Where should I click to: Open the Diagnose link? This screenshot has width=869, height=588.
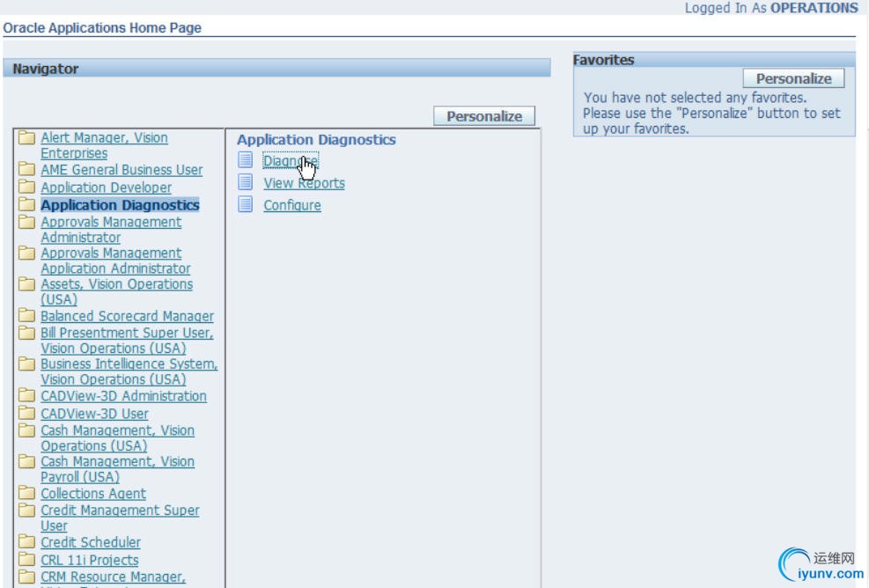[291, 161]
